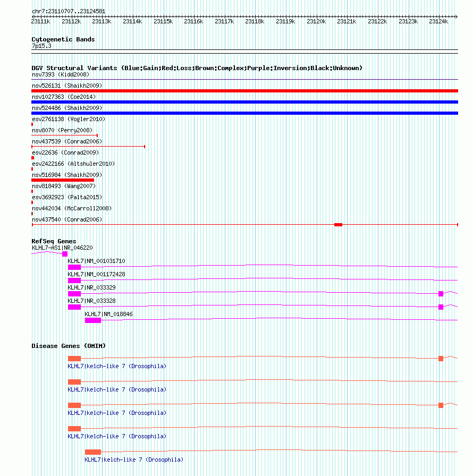
Task: Click the red nsv526131 loss bar
Action: coord(244,91)
